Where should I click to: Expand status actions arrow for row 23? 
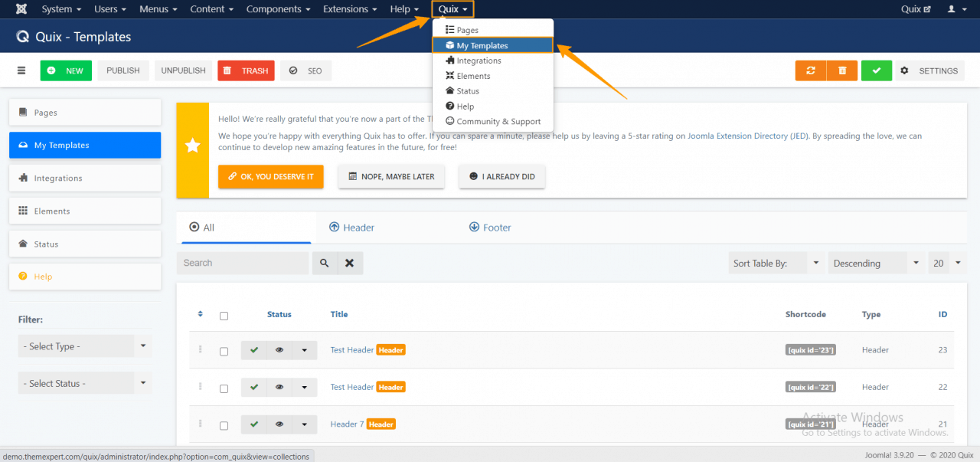point(305,350)
